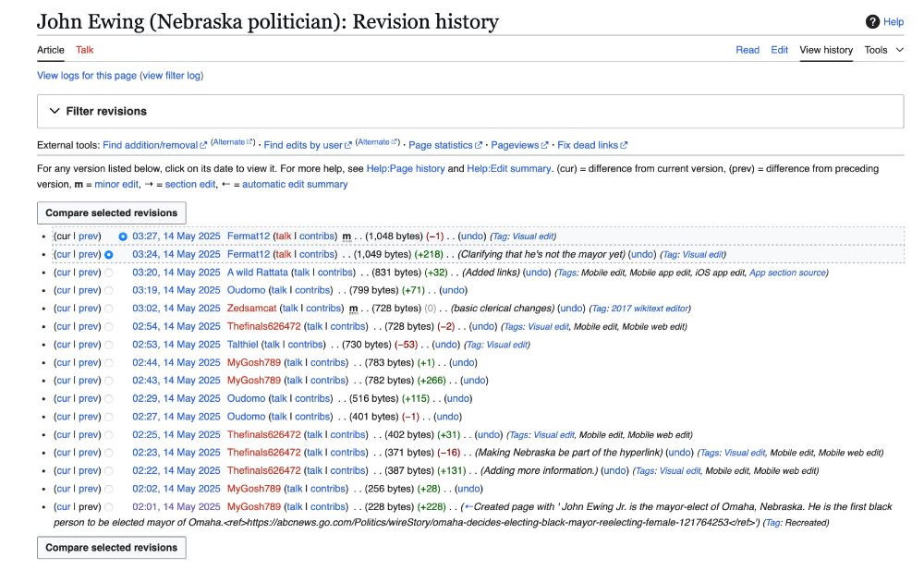Image resolution: width=924 pixels, height=570 pixels.
Task: Click the "(+266)" byte change text
Action: [432, 381]
